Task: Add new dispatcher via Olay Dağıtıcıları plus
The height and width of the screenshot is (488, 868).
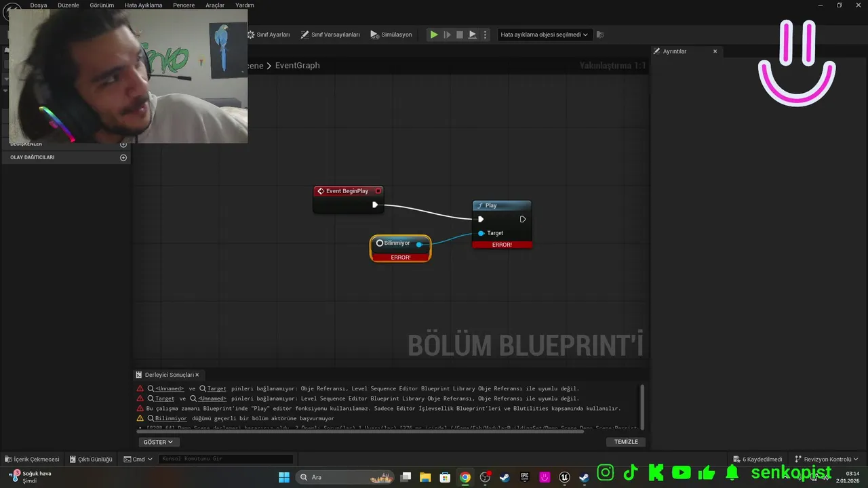Action: point(123,157)
